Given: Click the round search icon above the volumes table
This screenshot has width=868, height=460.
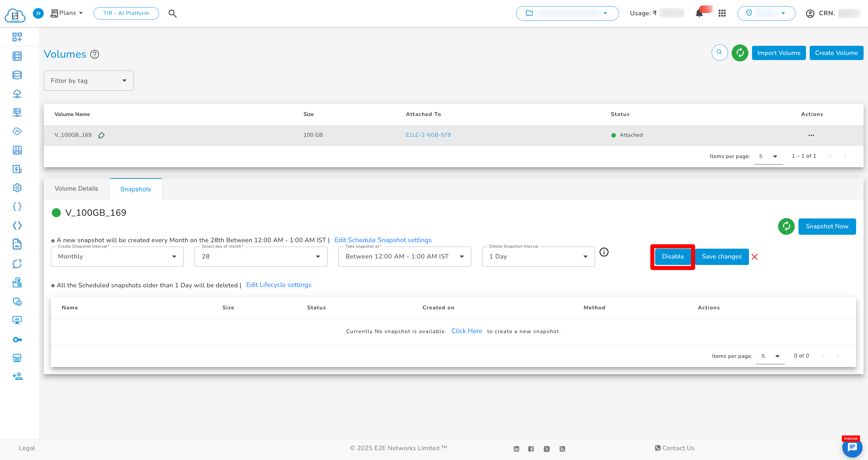Looking at the screenshot, I should pos(719,53).
